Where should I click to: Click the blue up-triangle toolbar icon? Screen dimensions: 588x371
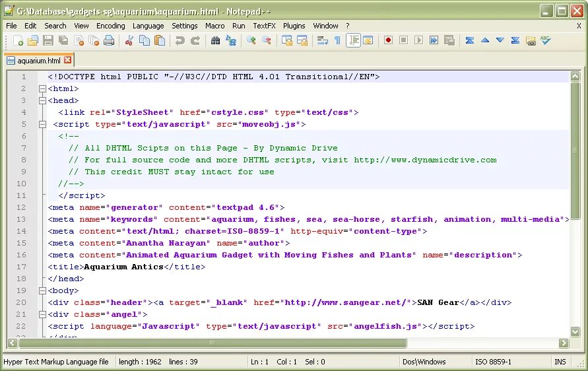click(485, 40)
